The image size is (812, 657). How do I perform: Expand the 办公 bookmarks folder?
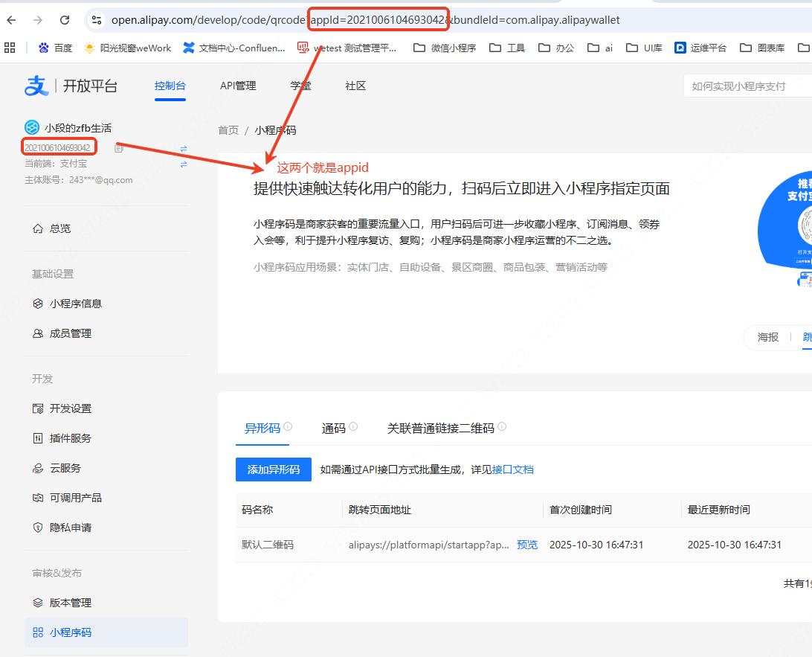(556, 47)
